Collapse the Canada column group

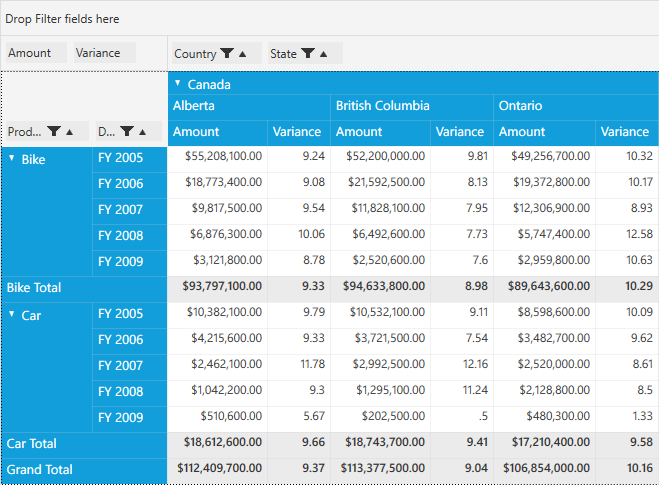pos(178,84)
